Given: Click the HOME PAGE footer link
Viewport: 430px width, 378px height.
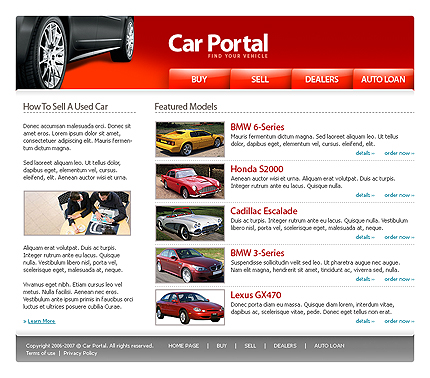Looking at the screenshot, I should [x=184, y=346].
